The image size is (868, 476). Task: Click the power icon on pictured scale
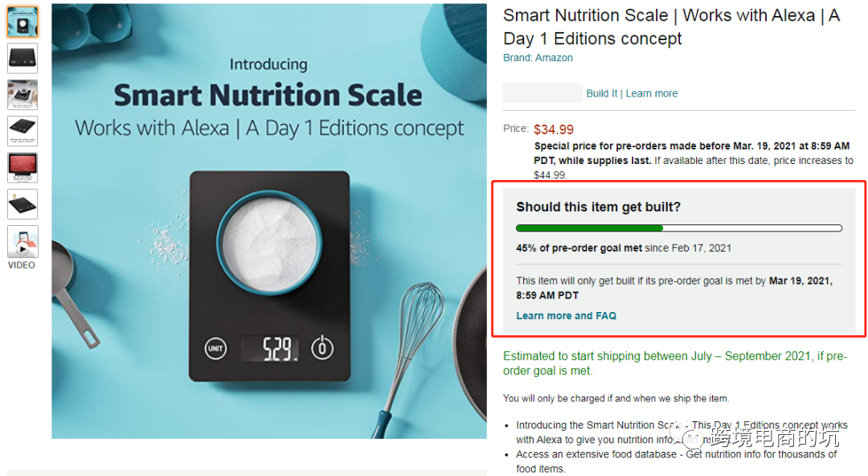[322, 348]
